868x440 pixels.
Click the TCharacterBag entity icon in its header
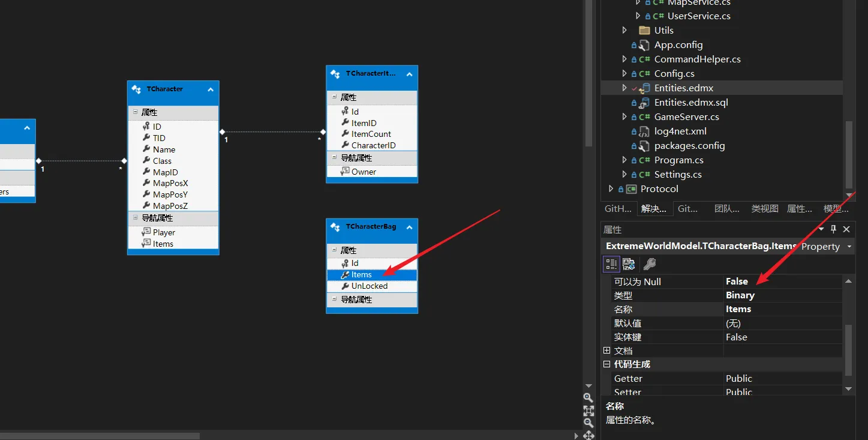335,227
